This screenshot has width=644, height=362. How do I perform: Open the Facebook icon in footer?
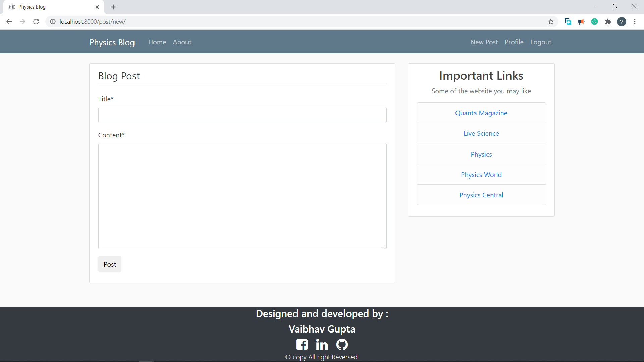coord(302,344)
